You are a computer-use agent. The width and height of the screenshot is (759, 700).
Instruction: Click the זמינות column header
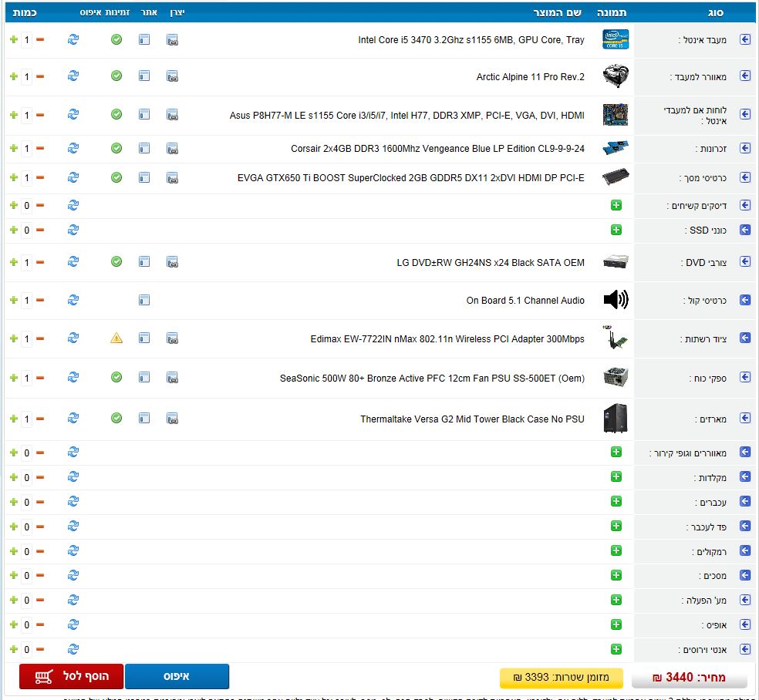click(x=116, y=13)
